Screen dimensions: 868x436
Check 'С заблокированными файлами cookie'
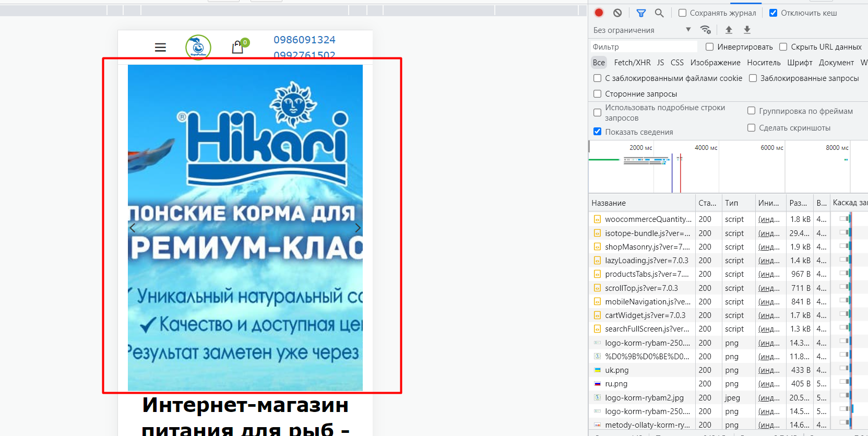(598, 78)
